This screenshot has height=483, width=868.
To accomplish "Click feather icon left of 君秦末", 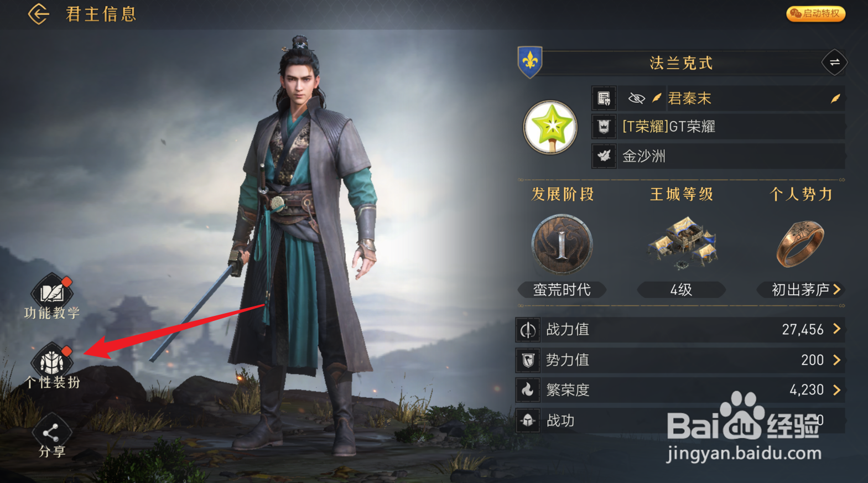I will (657, 98).
